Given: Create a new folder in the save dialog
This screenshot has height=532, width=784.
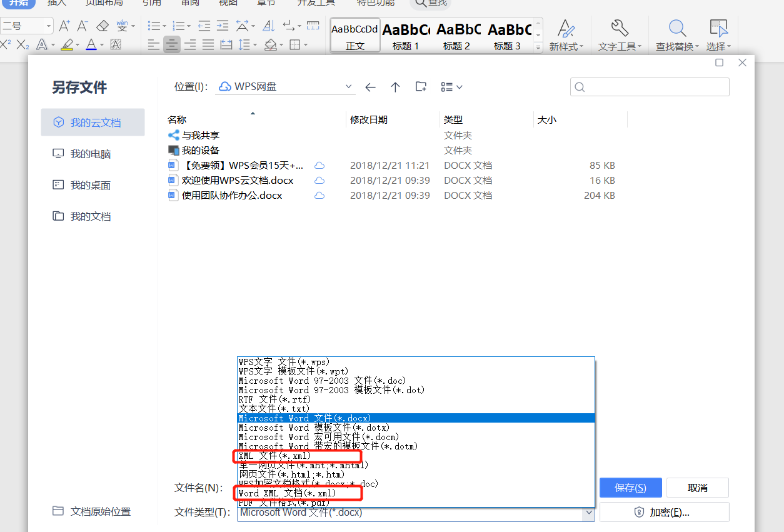Looking at the screenshot, I should pyautogui.click(x=421, y=87).
